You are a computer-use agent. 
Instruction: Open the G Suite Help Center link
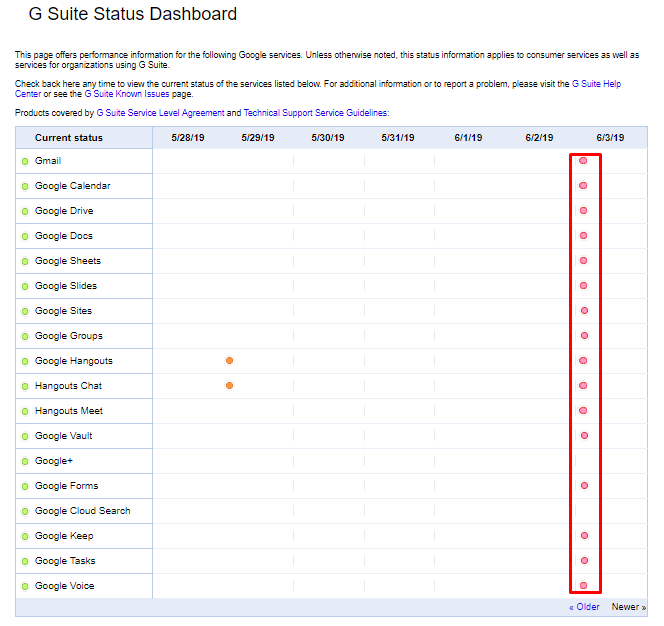coord(596,84)
